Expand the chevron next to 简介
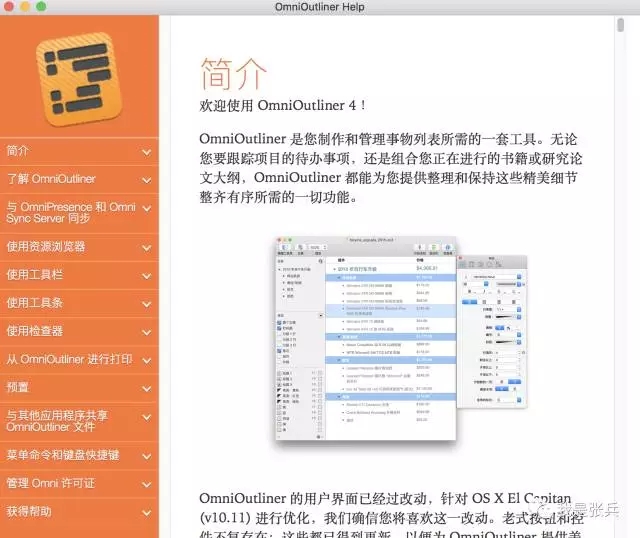The width and height of the screenshot is (640, 538). pos(147,152)
